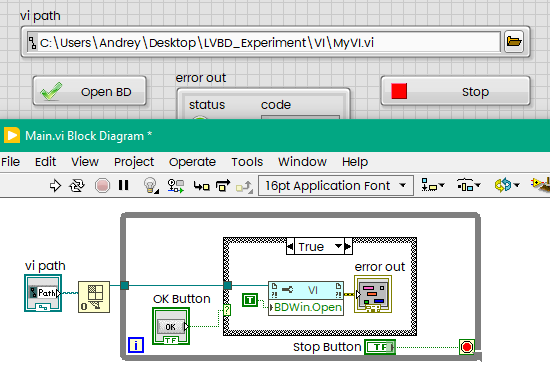Click the Pause toolbar icon
550x370 pixels.
tap(123, 185)
